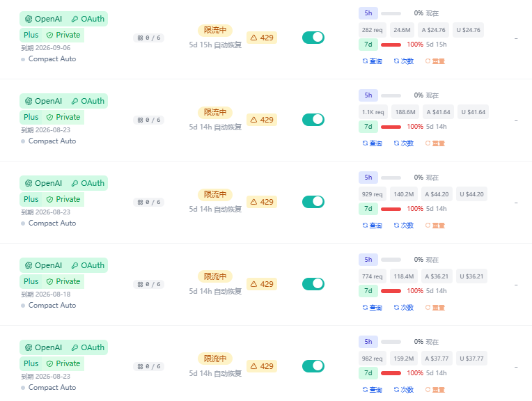Image resolution: width=532 pixels, height=401 pixels.
Task: Click the 重置 reset icon in the 982 req row
Action: (428, 389)
